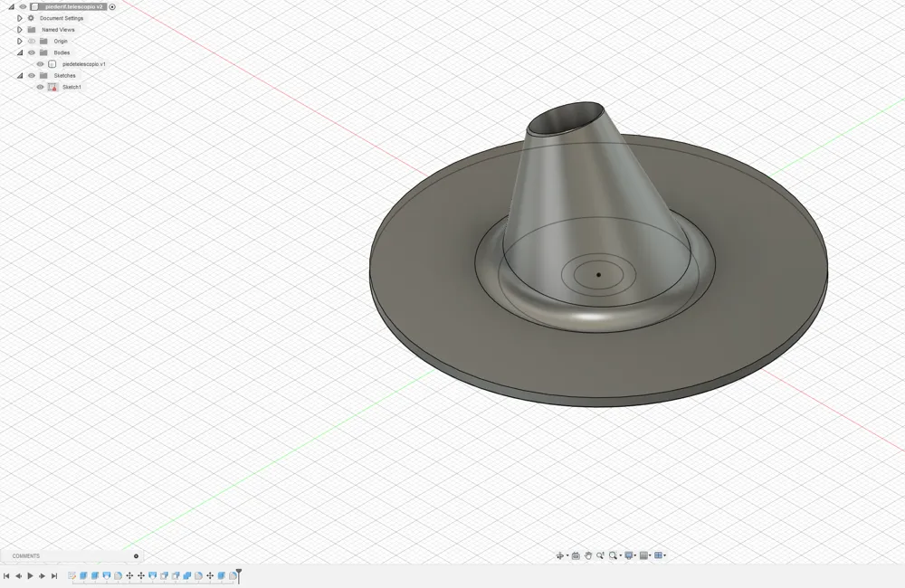Select the Bodies label
This screenshot has width=905, height=588.
click(x=62, y=53)
